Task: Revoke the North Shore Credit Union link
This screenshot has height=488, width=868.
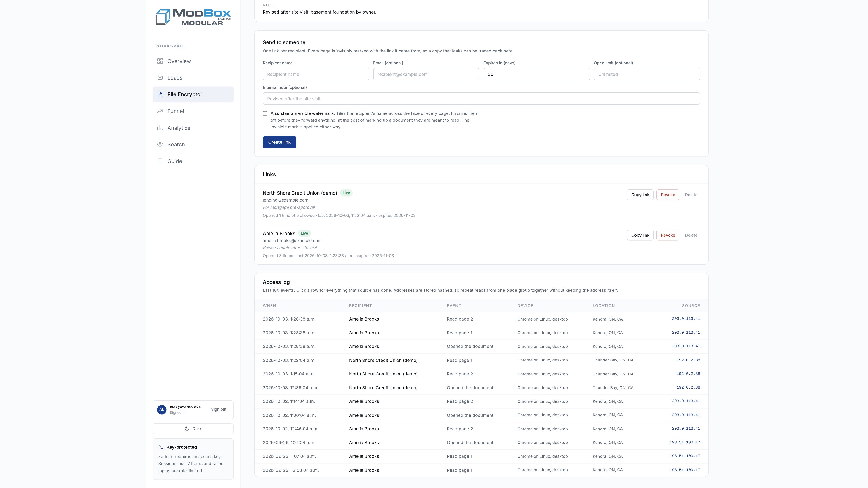Action: pyautogui.click(x=668, y=195)
